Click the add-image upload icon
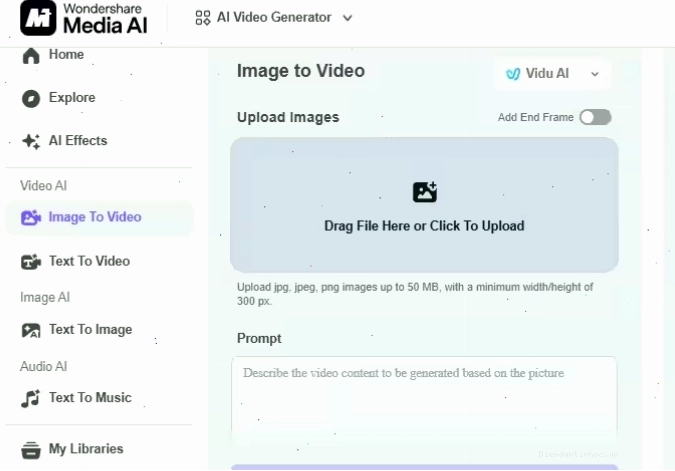Viewport: 675px width, 471px height. tap(425, 192)
